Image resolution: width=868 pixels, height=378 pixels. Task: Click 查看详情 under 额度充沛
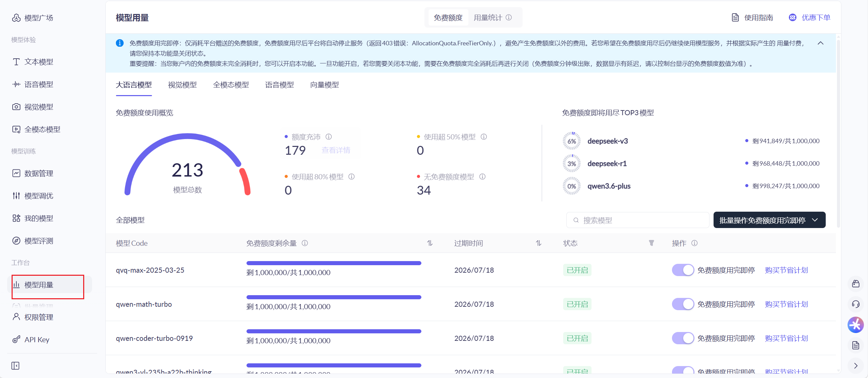click(336, 150)
